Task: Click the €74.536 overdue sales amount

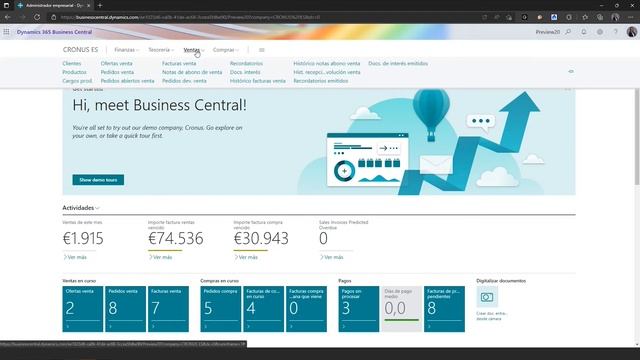Action: pyautogui.click(x=176, y=238)
